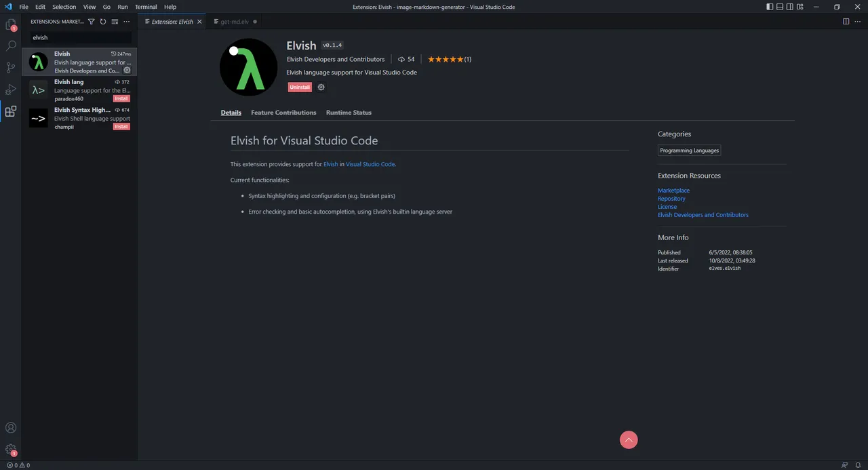Install the Elvish Syntax Highlighting extension
Viewport: 868px width, 470px height.
(121, 127)
